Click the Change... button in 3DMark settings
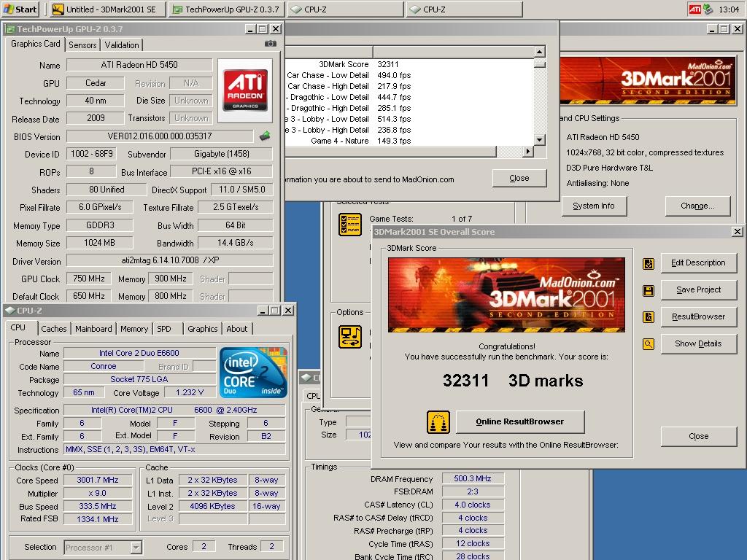747x560 pixels. (697, 206)
